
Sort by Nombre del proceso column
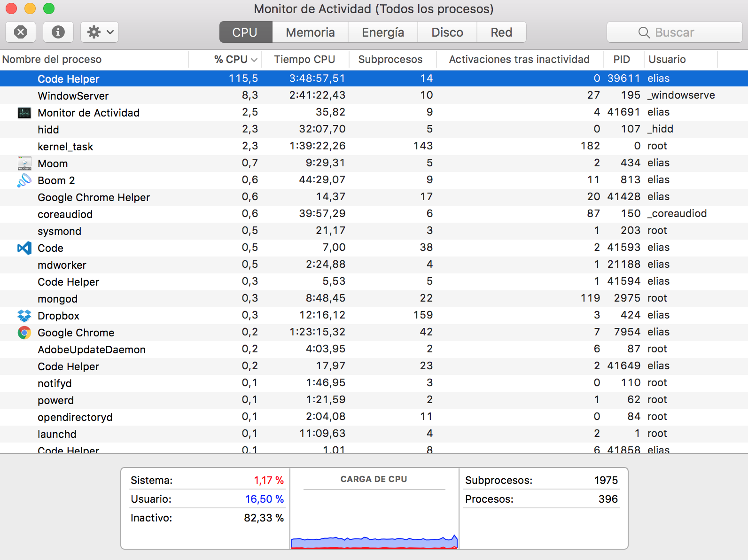[94, 59]
